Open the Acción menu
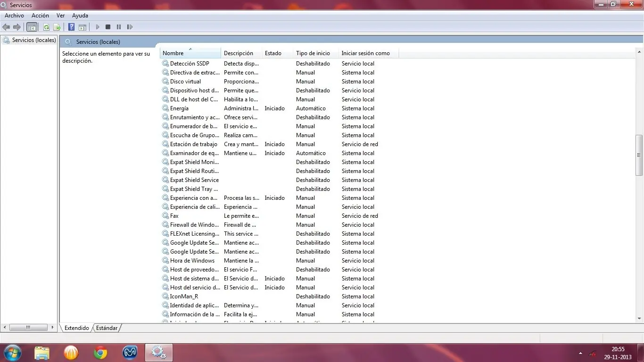This screenshot has width=644, height=362. (41, 16)
